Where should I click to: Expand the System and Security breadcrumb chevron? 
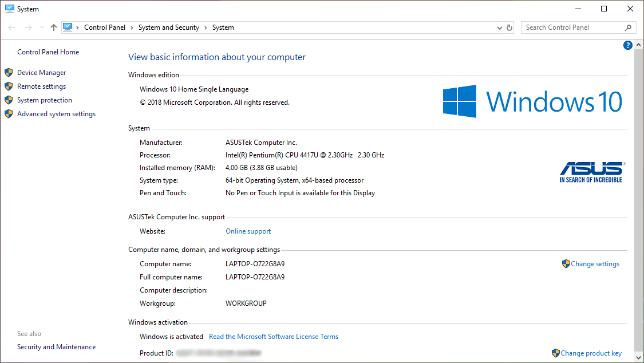pos(205,27)
